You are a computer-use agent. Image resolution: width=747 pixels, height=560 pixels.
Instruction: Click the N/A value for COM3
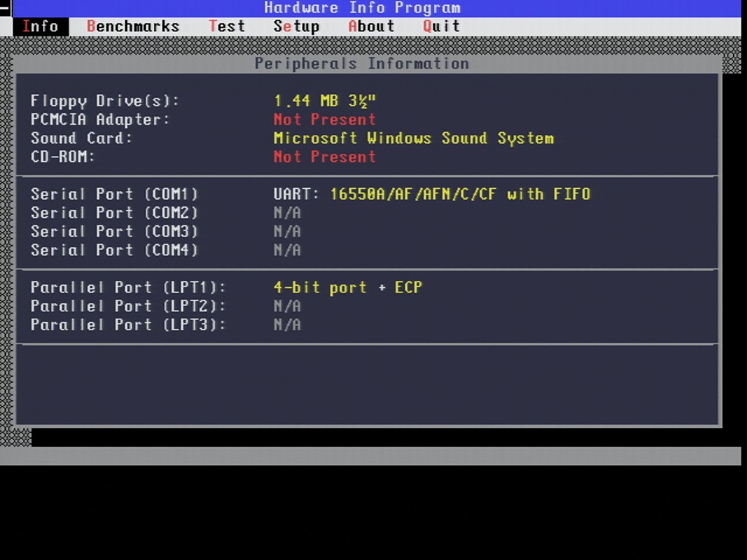(x=287, y=231)
